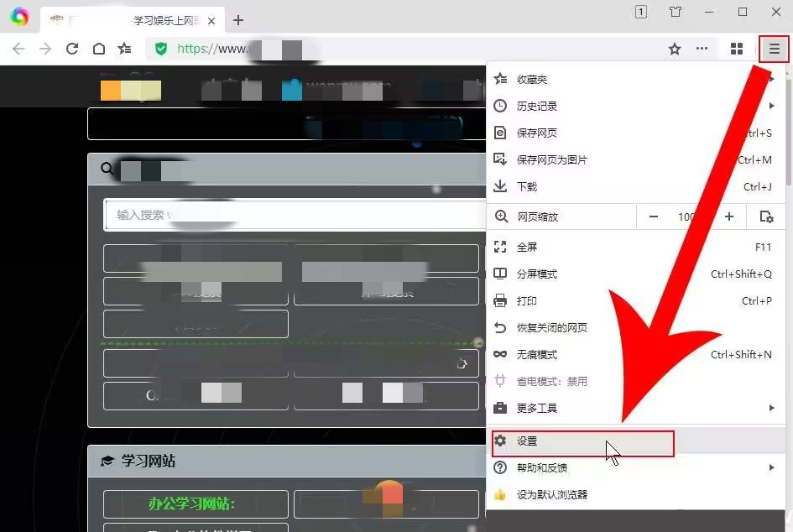Image resolution: width=793 pixels, height=532 pixels.
Task: Expand 帮助和反馈 submenu
Action: coord(635,467)
